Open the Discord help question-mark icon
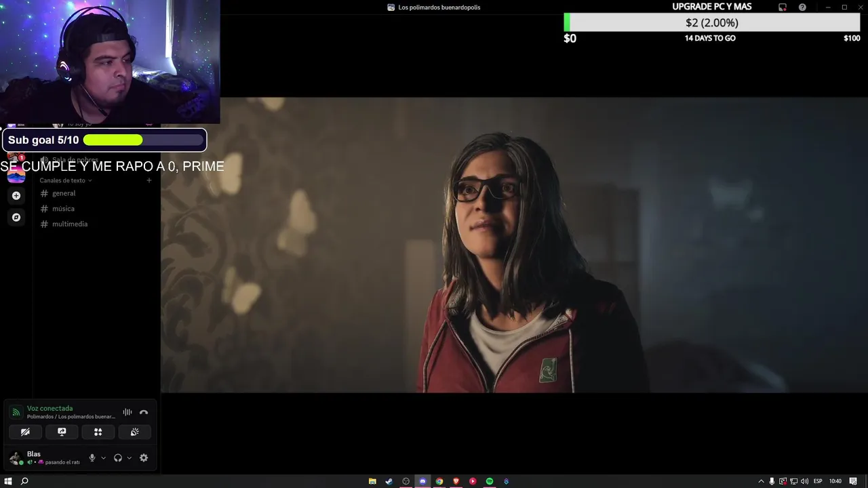868x488 pixels. [x=802, y=7]
